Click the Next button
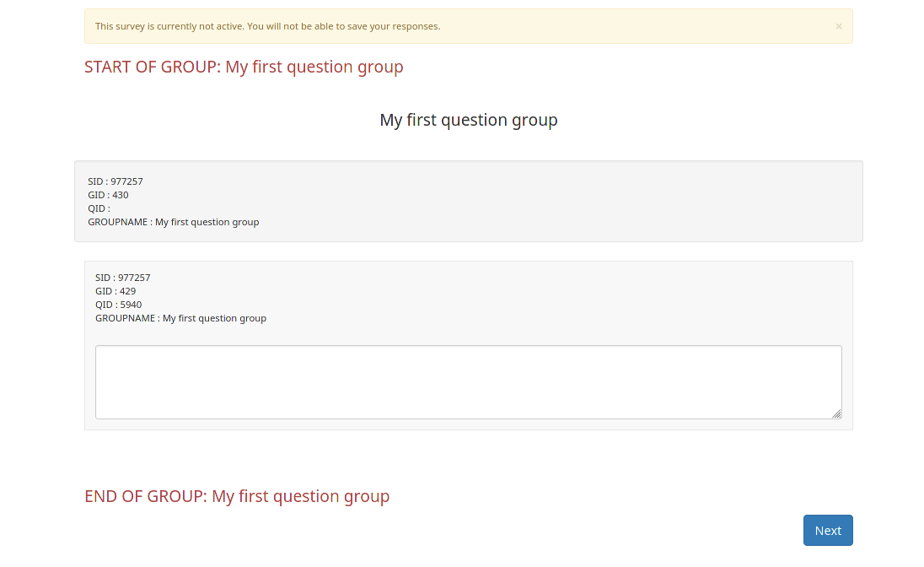 pos(827,530)
